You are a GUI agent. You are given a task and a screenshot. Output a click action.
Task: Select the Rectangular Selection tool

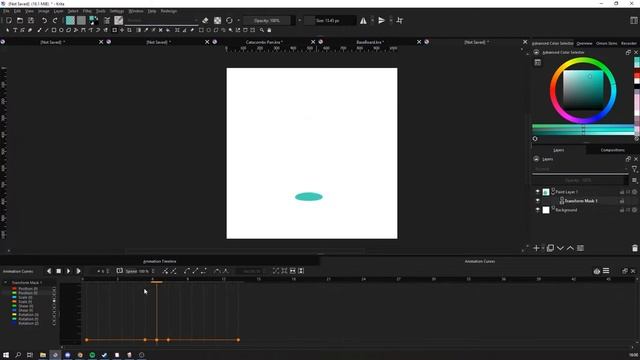(201, 30)
